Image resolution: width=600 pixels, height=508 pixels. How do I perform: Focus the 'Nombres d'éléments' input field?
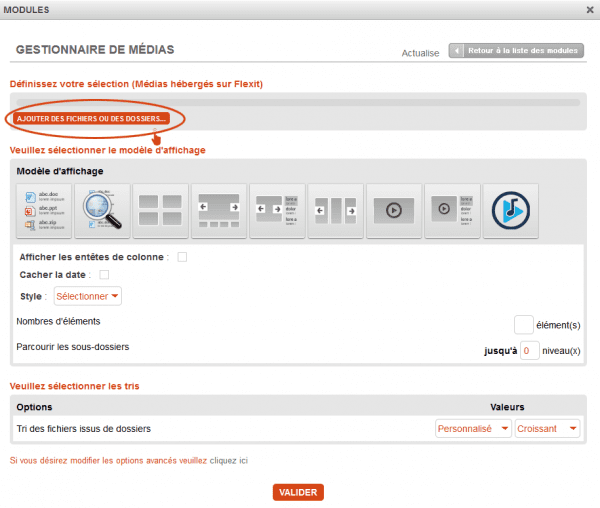tap(523, 324)
